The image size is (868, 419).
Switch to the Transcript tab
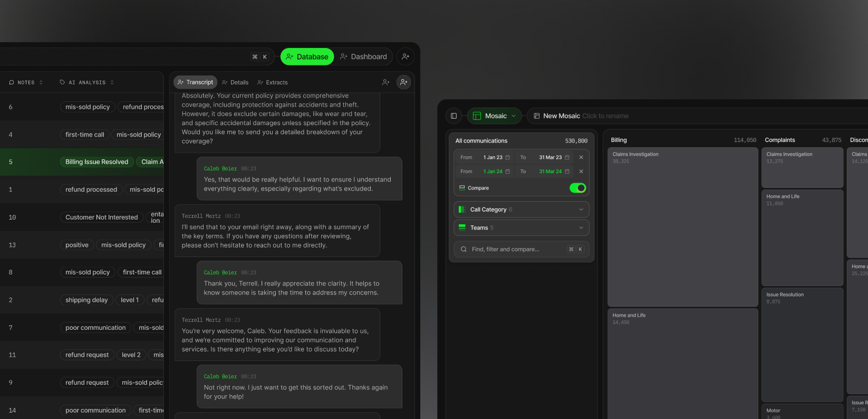(195, 82)
